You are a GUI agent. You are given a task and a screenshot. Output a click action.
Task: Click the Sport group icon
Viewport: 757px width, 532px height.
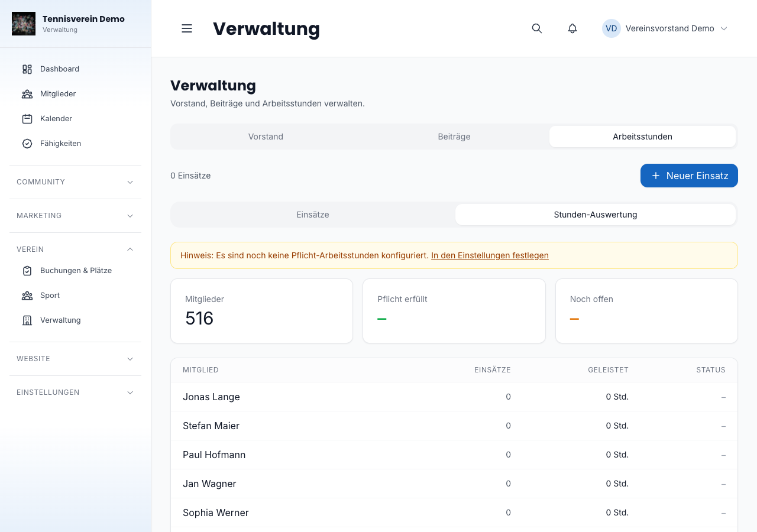click(x=27, y=296)
